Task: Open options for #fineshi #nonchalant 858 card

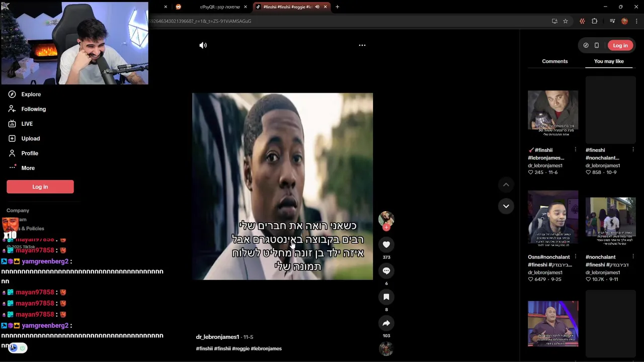Action: pyautogui.click(x=633, y=149)
